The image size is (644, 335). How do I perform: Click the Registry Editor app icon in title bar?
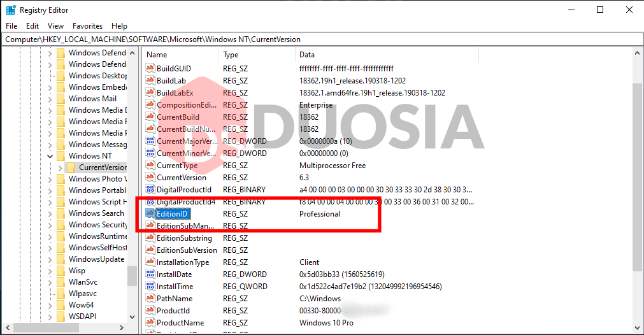pos(11,10)
